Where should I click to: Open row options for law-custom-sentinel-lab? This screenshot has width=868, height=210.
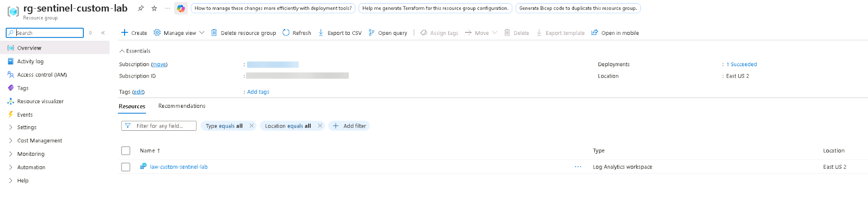(578, 167)
